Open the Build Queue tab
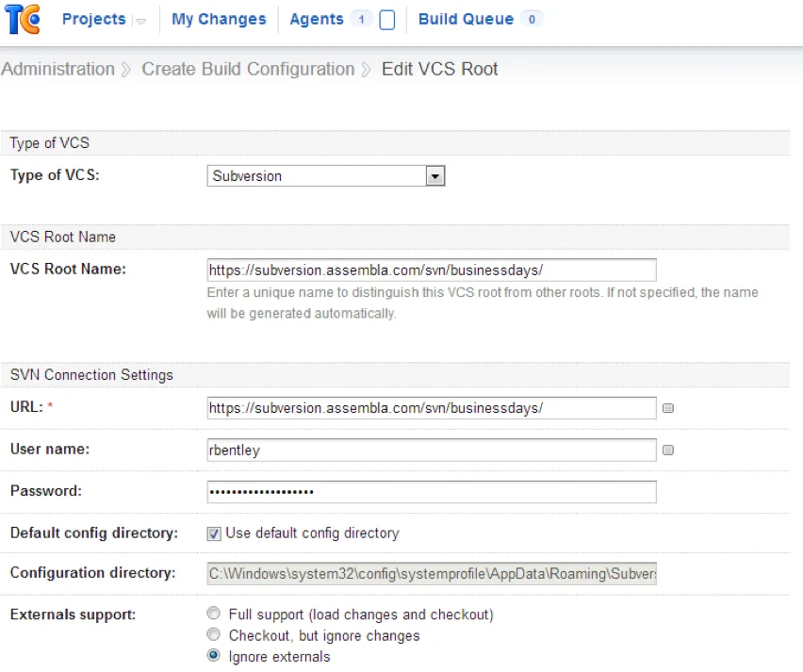Image resolution: width=803 pixels, height=672 pixels. click(x=466, y=19)
